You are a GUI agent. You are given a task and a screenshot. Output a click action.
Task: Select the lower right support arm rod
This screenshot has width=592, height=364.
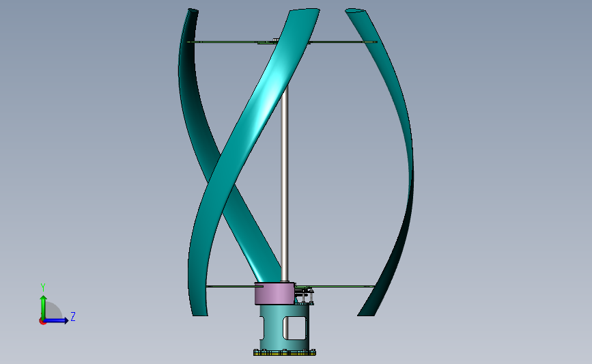336,287
